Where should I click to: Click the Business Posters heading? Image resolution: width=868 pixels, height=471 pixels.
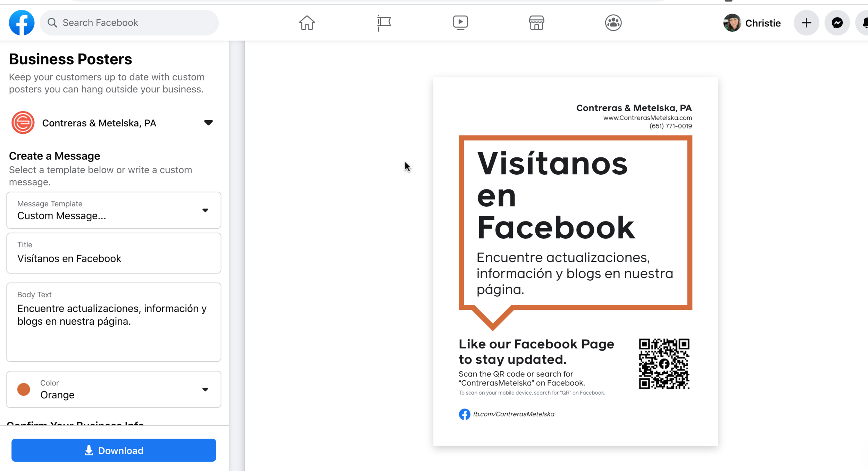click(70, 59)
